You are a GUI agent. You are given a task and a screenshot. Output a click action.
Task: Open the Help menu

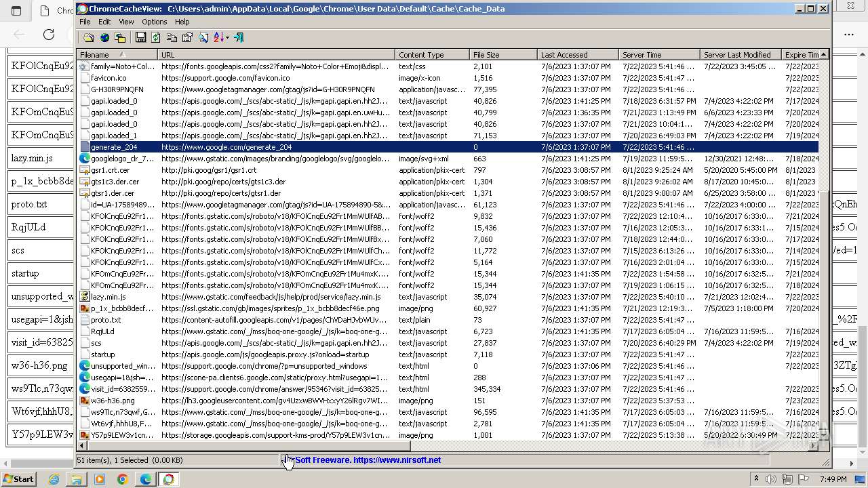(182, 22)
